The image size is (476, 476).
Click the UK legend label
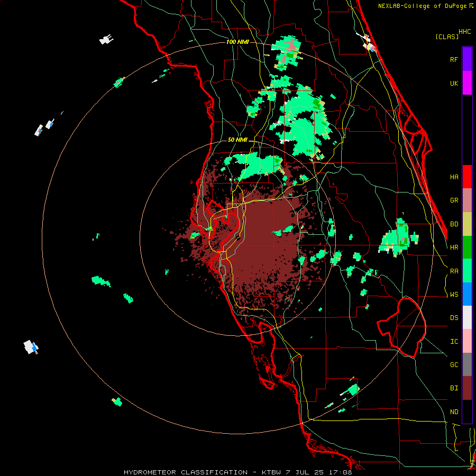coord(454,83)
